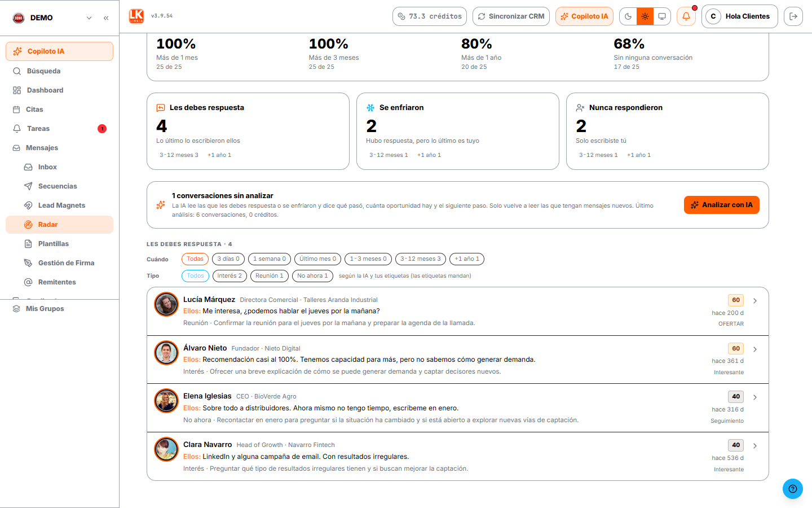Open Gestión de Firma

[x=59, y=263]
